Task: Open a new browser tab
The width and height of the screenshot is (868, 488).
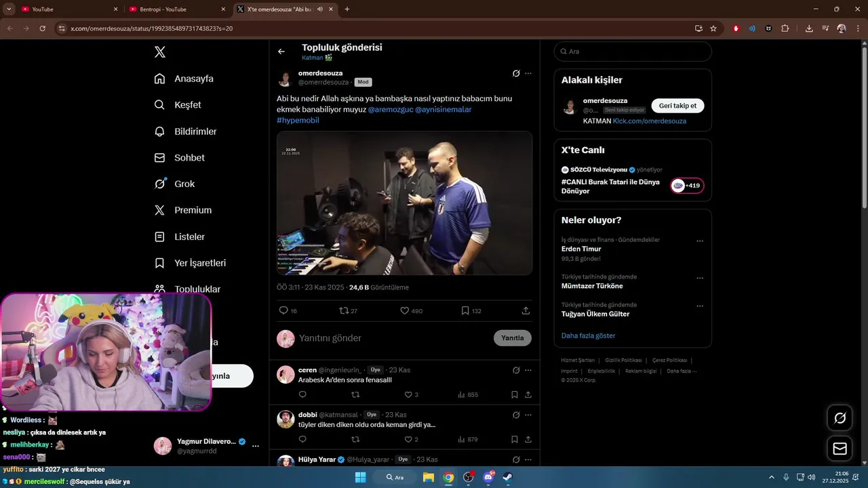Action: point(347,9)
